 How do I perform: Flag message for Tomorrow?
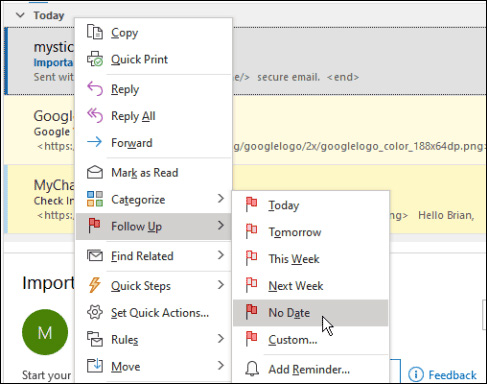[311, 232]
